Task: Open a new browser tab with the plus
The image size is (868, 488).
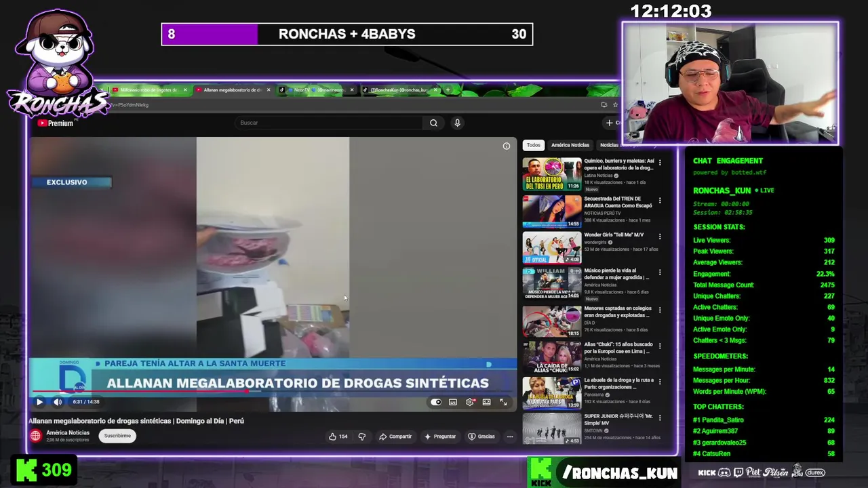Action: pos(448,90)
